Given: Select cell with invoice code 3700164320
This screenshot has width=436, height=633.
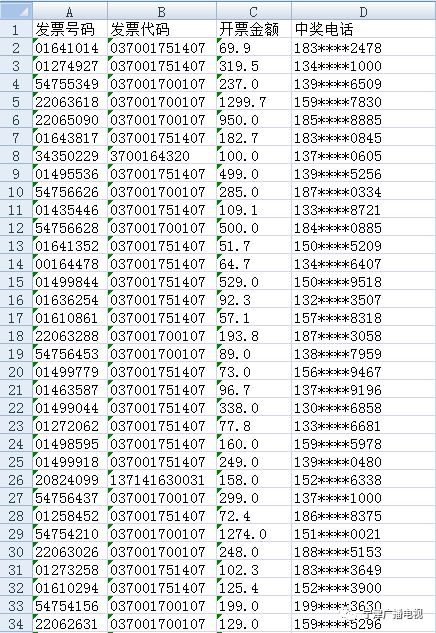Looking at the screenshot, I should 162,156.
